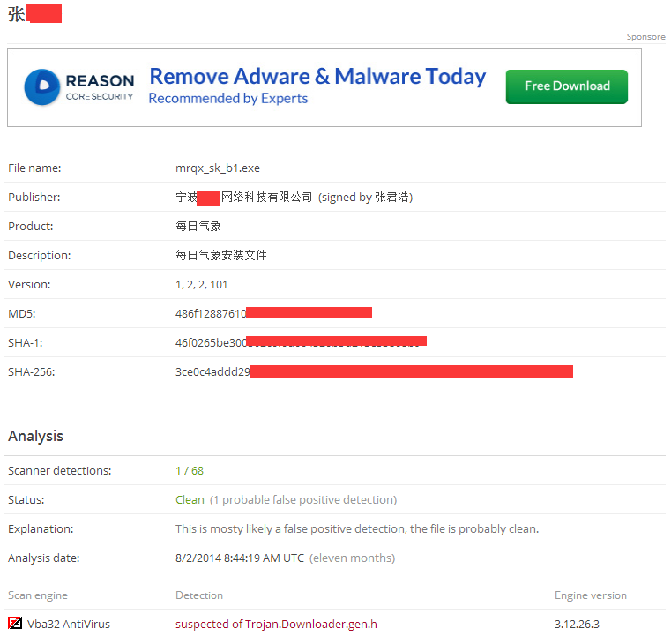Screen dimensions: 671x644
Task: Click the false positive explanation text
Action: (x=357, y=528)
